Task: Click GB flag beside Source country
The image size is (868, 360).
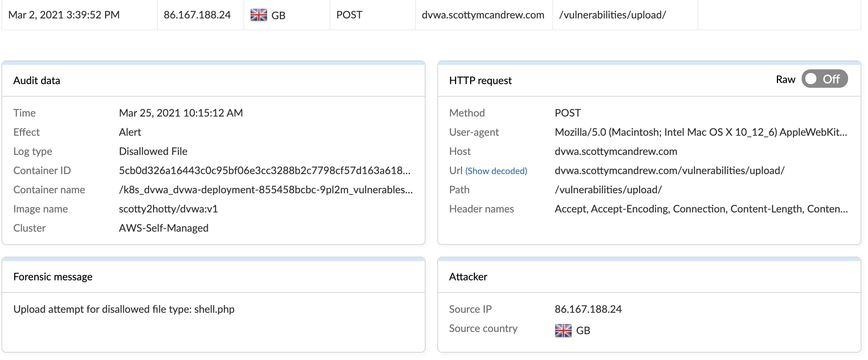Action: pyautogui.click(x=563, y=330)
